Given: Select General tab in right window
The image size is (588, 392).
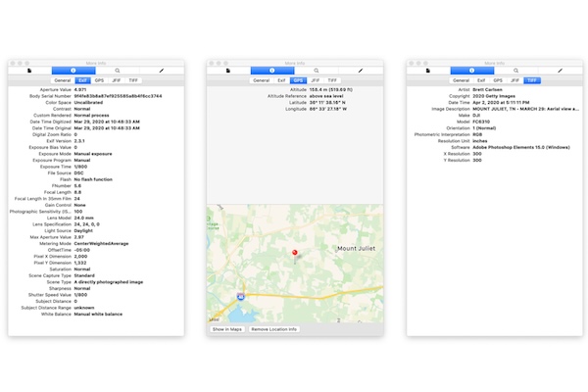Looking at the screenshot, I should tap(461, 80).
